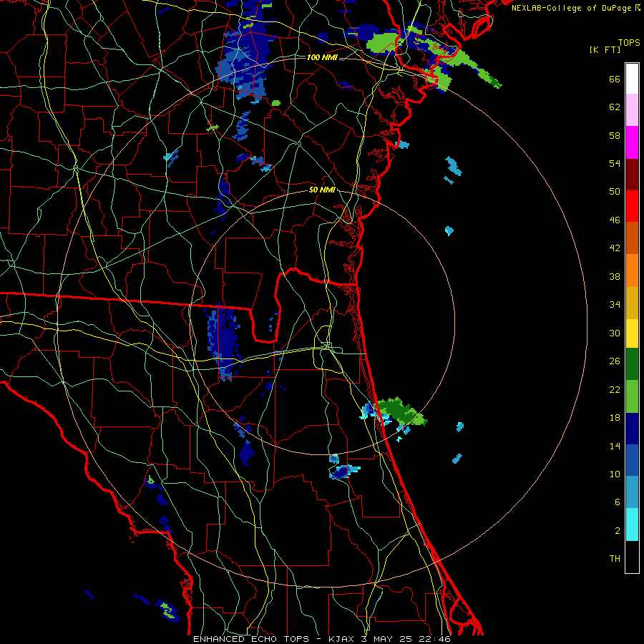
Task: Click the 46 value on the legend
Action: pos(615,220)
